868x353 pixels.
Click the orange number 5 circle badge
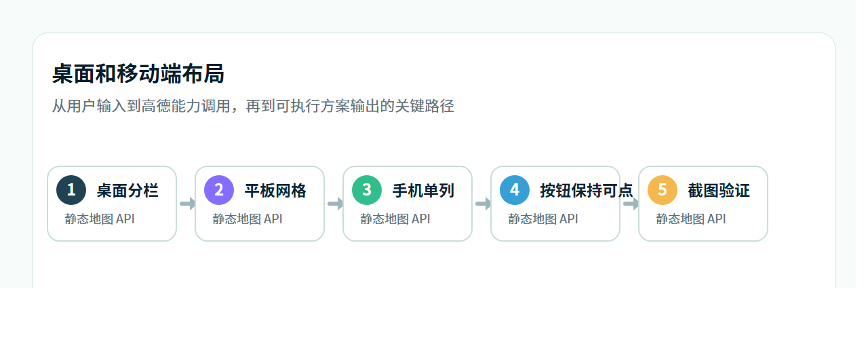coord(663,190)
